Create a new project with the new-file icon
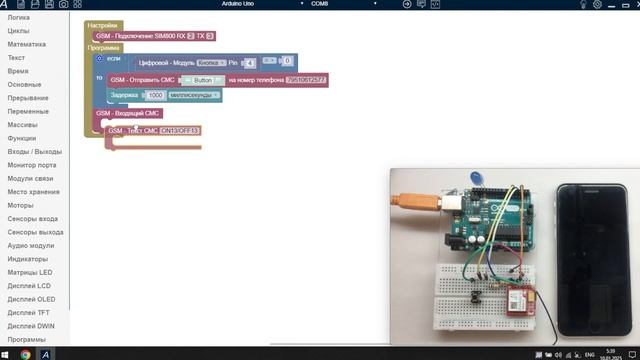The image size is (640, 360). [x=21, y=4]
